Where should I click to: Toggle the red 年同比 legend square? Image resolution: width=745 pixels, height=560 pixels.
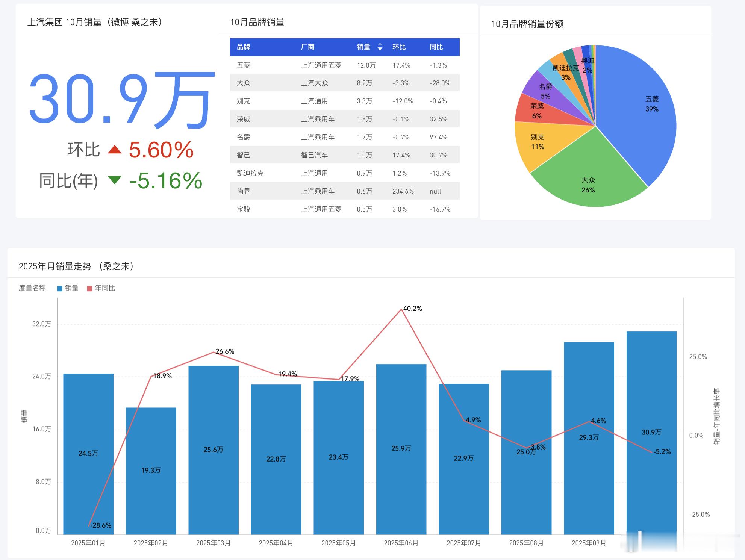tap(89, 288)
